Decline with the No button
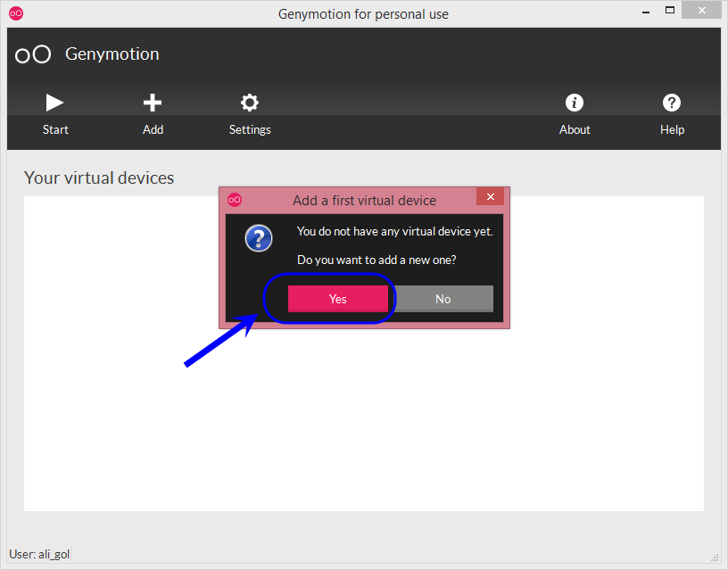Viewport: 728px width, 570px height. point(443,299)
